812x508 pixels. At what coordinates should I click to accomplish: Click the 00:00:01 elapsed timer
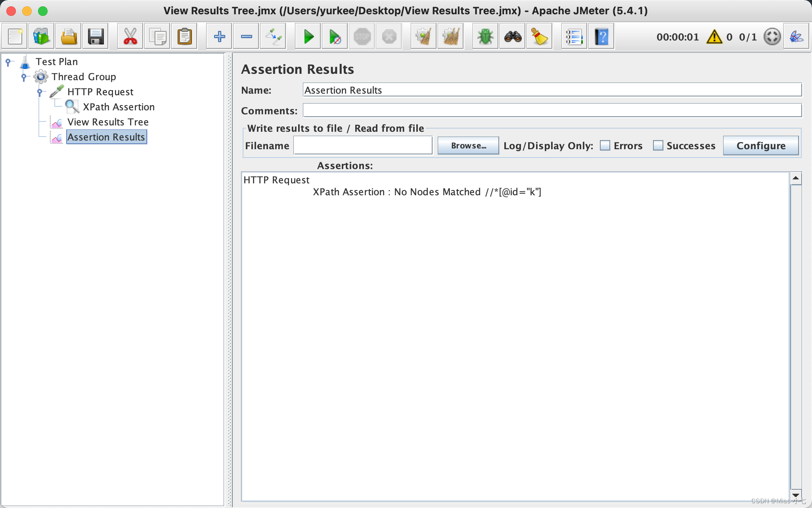[x=678, y=37]
